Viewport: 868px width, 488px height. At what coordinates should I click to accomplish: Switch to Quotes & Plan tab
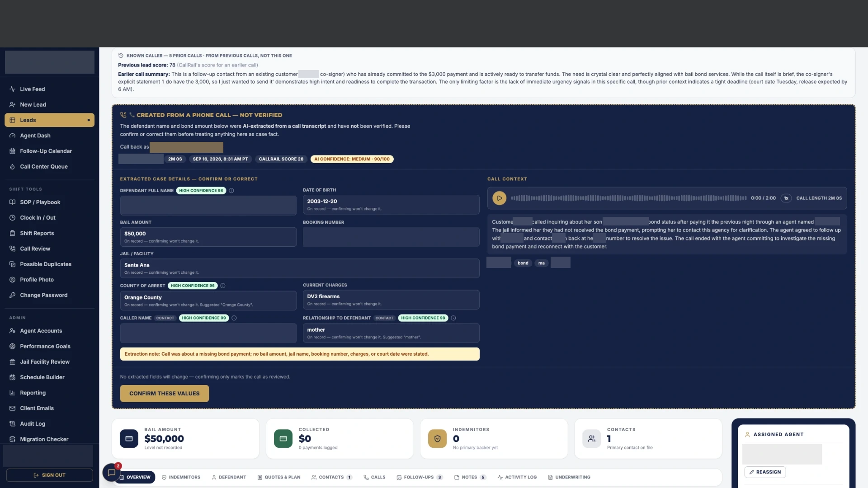279,477
